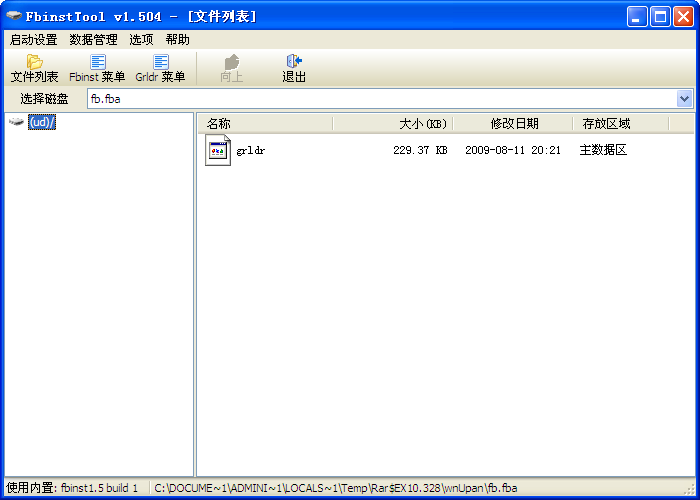The image size is (700, 500).
Task: Open the Fbinst 菜单 toolbar icon
Action: click(x=97, y=62)
